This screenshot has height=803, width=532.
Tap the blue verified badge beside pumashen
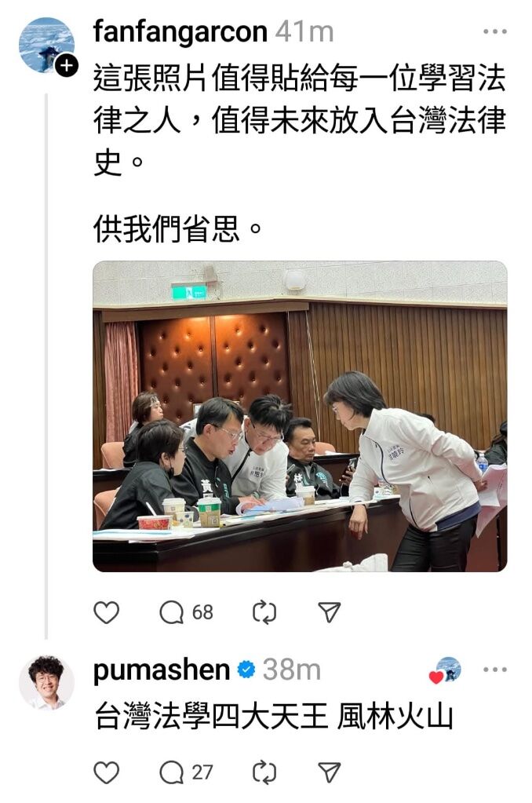(x=246, y=670)
